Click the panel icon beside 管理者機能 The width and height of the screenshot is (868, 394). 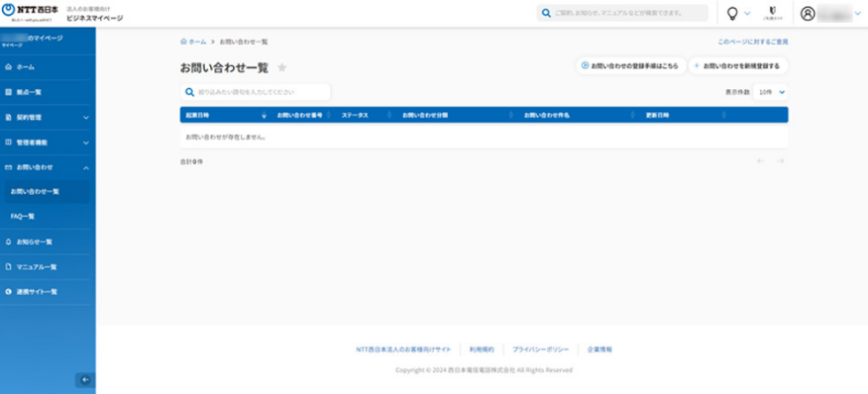point(8,143)
